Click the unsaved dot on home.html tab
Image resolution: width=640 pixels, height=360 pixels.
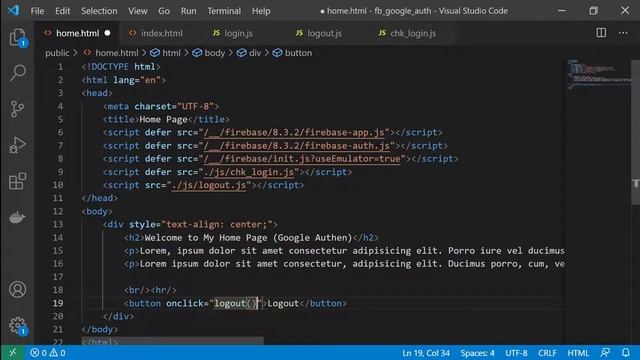point(107,33)
